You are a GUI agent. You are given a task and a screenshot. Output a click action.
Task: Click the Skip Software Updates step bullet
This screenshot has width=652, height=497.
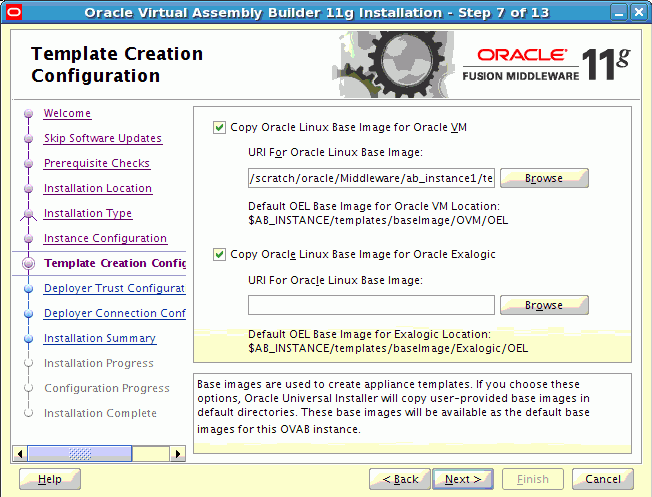(x=28, y=138)
